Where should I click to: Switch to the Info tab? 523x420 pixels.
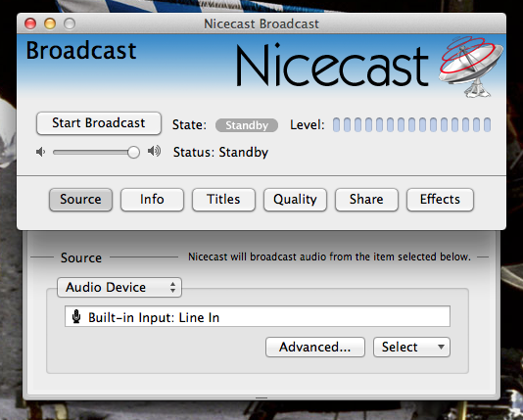(x=152, y=200)
